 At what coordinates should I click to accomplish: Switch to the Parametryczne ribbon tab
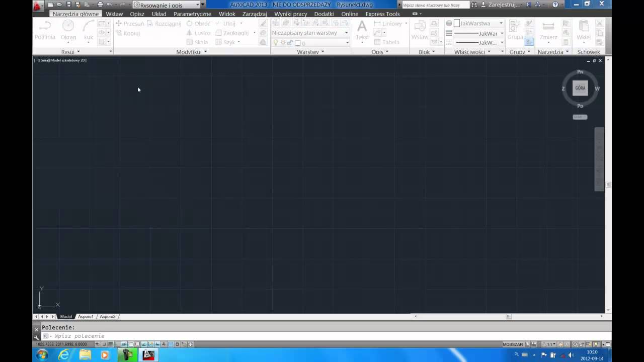coord(192,14)
